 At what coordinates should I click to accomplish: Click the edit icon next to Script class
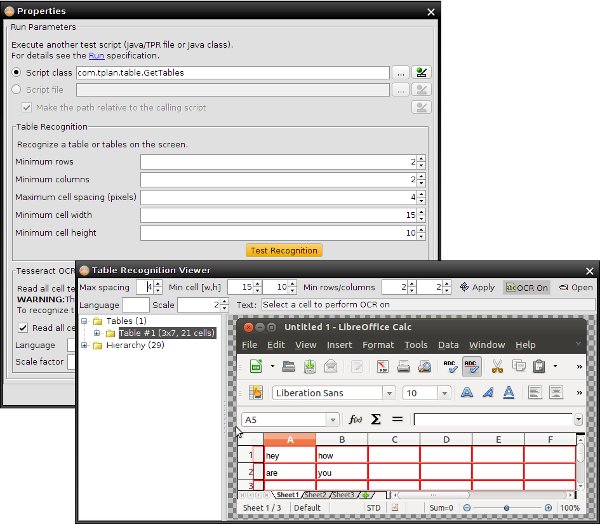click(x=422, y=72)
